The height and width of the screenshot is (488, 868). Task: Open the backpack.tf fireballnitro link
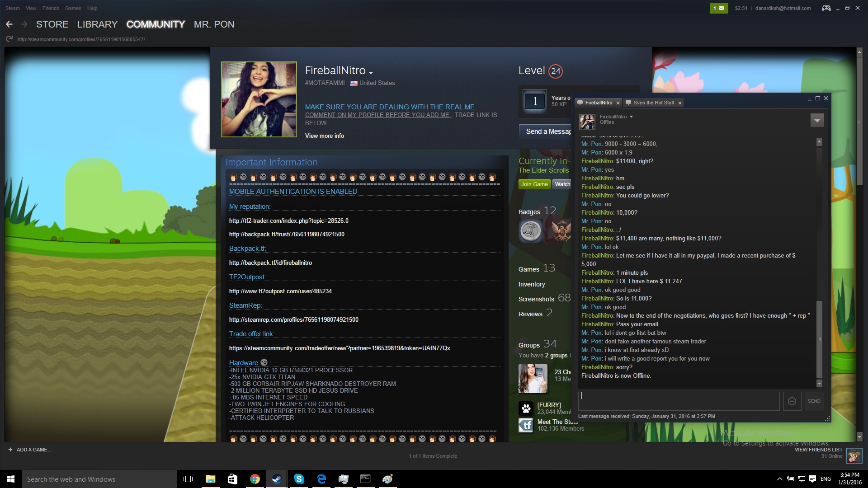[x=270, y=263]
